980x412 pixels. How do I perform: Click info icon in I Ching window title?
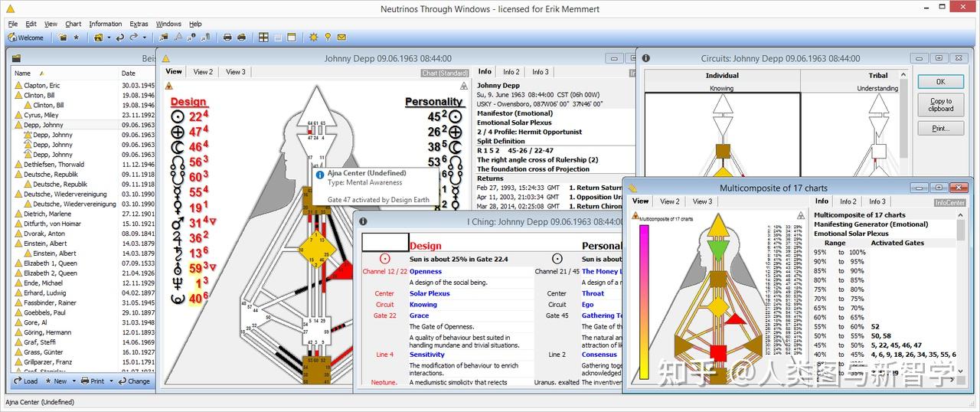(x=363, y=221)
